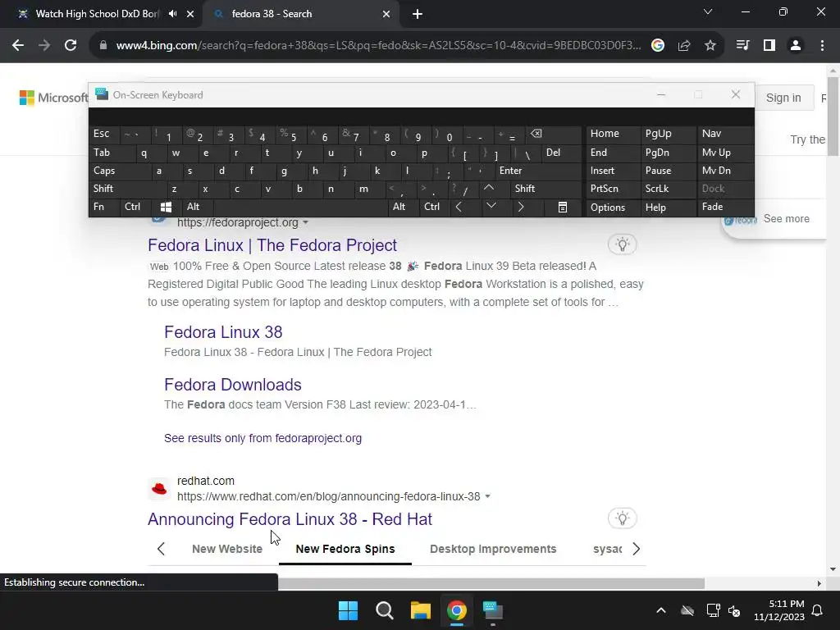Show hidden icons chevron in system tray
This screenshot has height=630, width=840.
[x=661, y=610]
